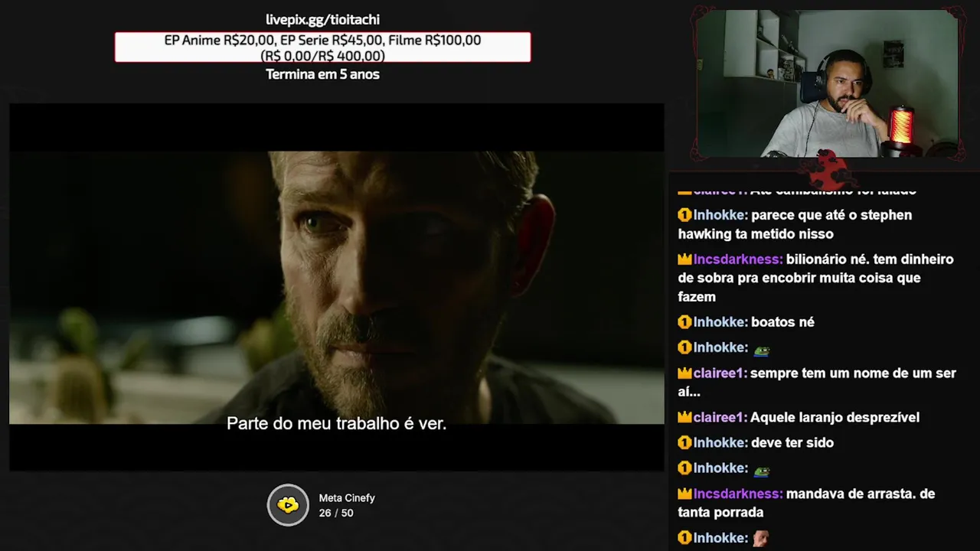Click the text 'sempre tem um nome de um ser'
Image resolution: width=980 pixels, height=551 pixels.
pos(853,373)
